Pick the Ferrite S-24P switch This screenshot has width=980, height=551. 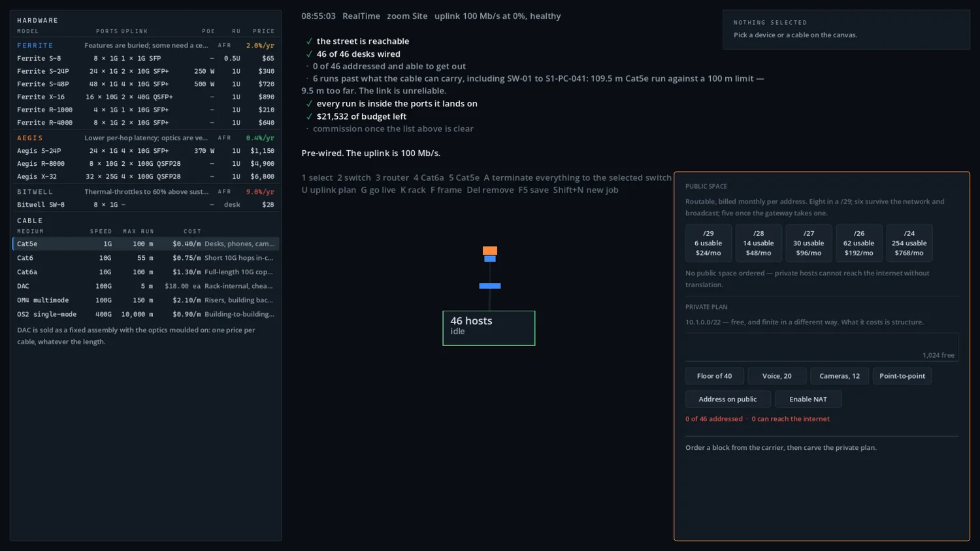pos(146,71)
